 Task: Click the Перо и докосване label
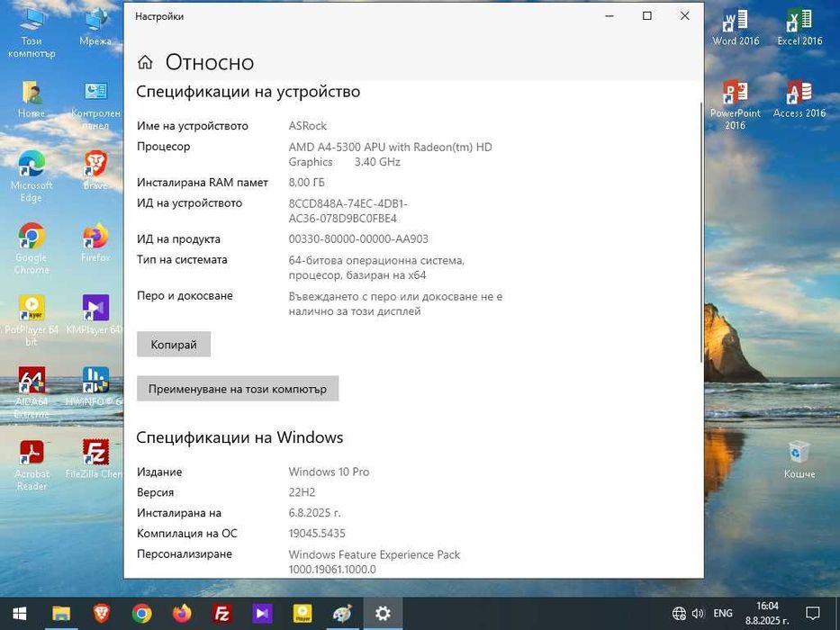pyautogui.click(x=185, y=296)
